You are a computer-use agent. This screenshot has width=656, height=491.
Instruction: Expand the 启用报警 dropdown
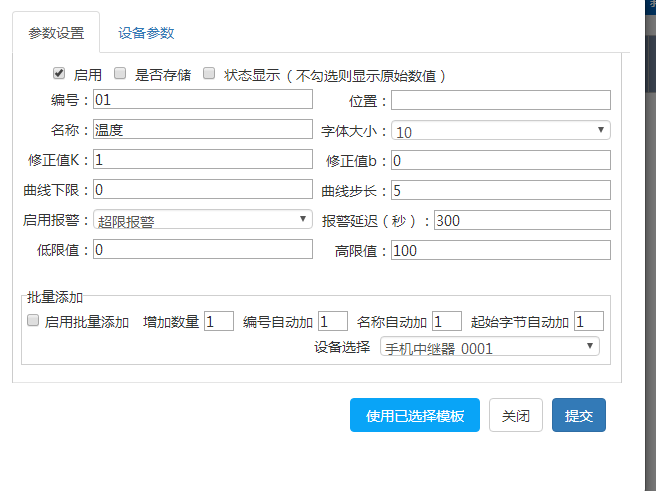[203, 219]
